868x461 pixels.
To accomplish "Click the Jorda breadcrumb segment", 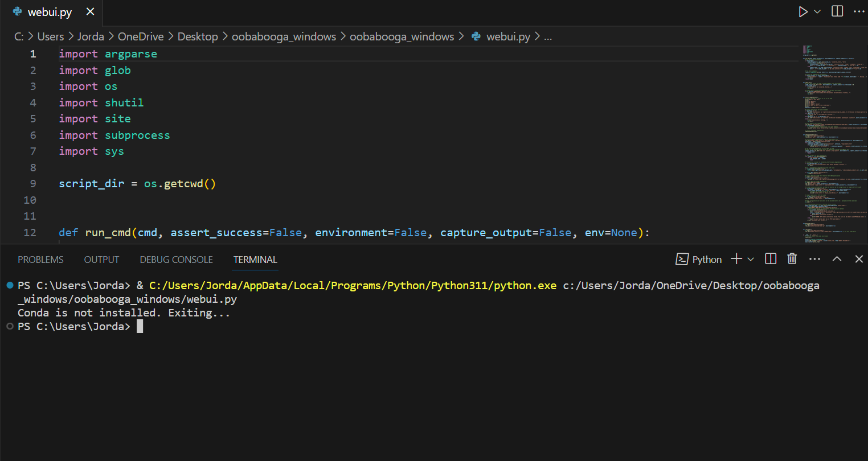I will click(x=91, y=37).
